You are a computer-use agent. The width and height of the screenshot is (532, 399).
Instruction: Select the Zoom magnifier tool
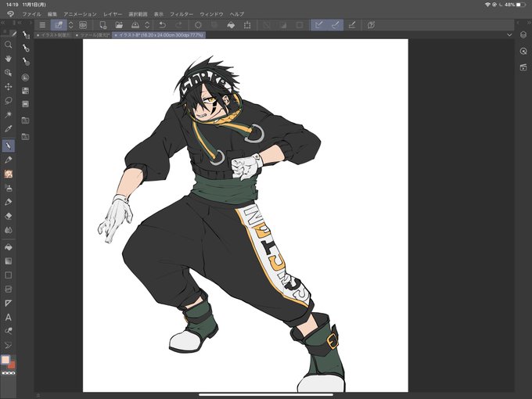point(8,45)
